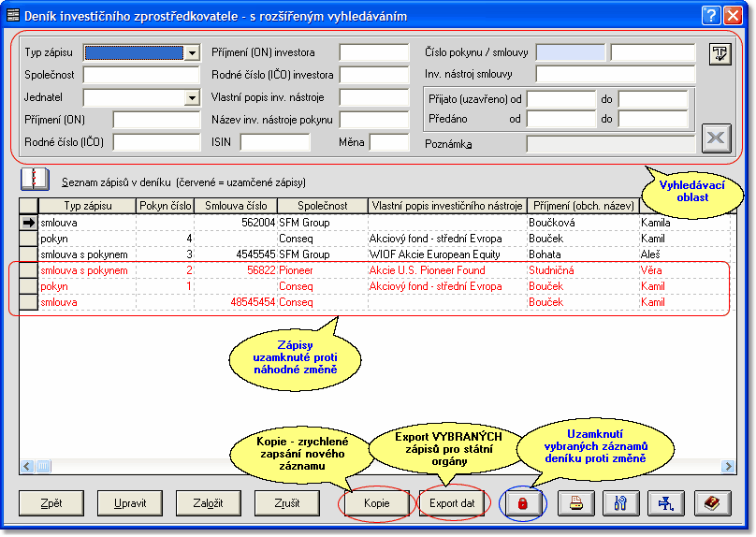The width and height of the screenshot is (756, 537).
Task: Sort by Společnost column header
Action: [324, 206]
